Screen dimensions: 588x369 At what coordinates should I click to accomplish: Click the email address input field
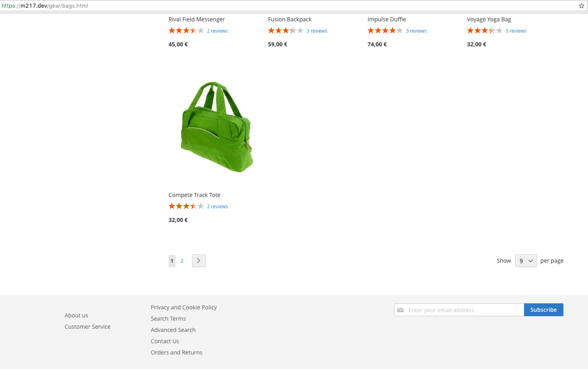pyautogui.click(x=459, y=310)
